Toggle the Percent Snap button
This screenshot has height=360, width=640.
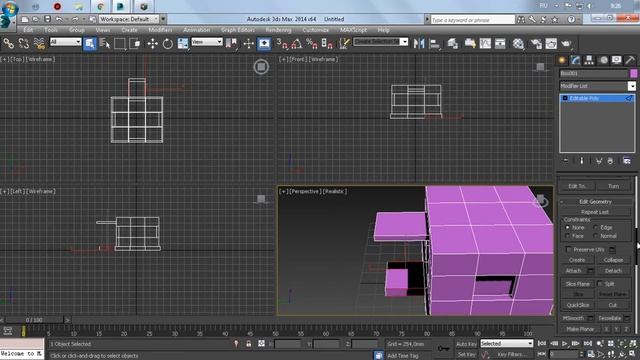pyautogui.click(x=312, y=43)
